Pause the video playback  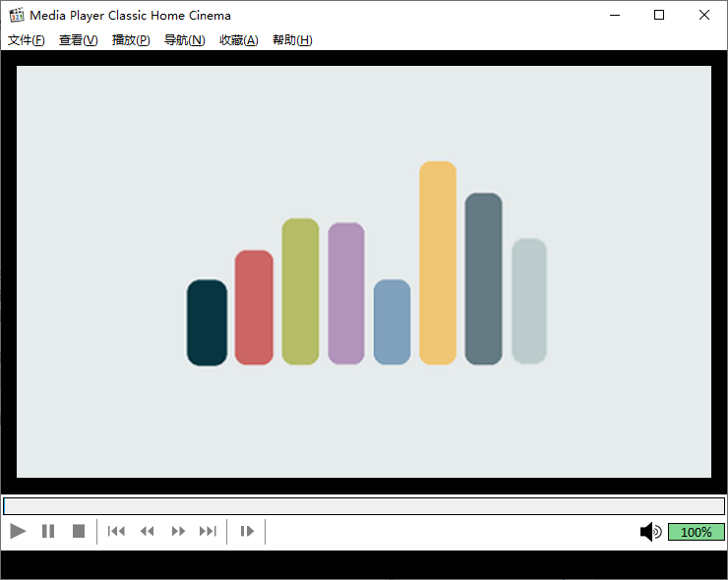(48, 532)
